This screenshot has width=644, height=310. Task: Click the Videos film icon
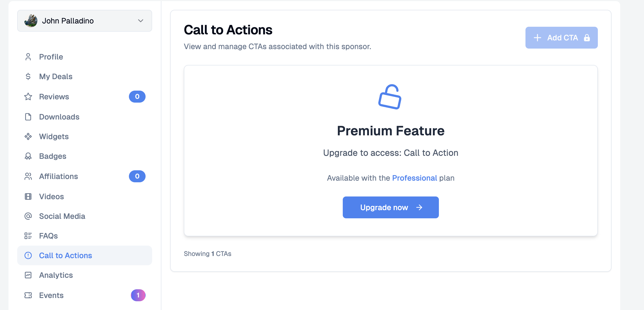[x=28, y=196]
